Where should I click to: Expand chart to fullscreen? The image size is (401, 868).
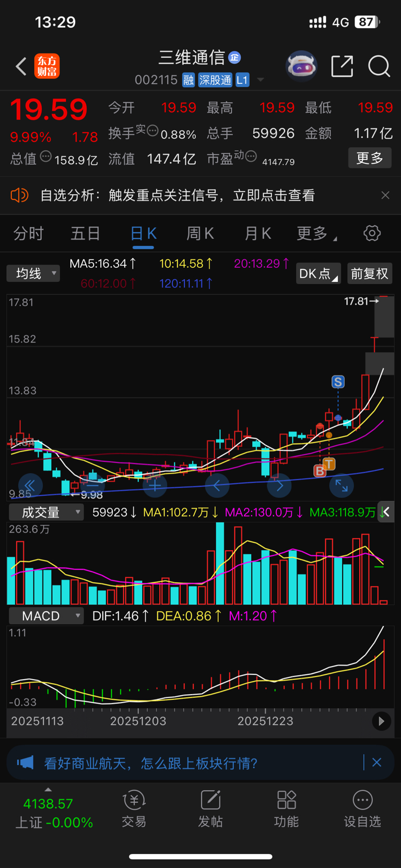pos(341,486)
